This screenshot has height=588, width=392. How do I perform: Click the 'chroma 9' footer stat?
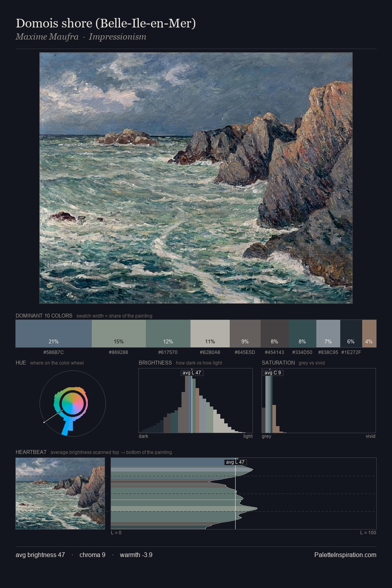93,555
